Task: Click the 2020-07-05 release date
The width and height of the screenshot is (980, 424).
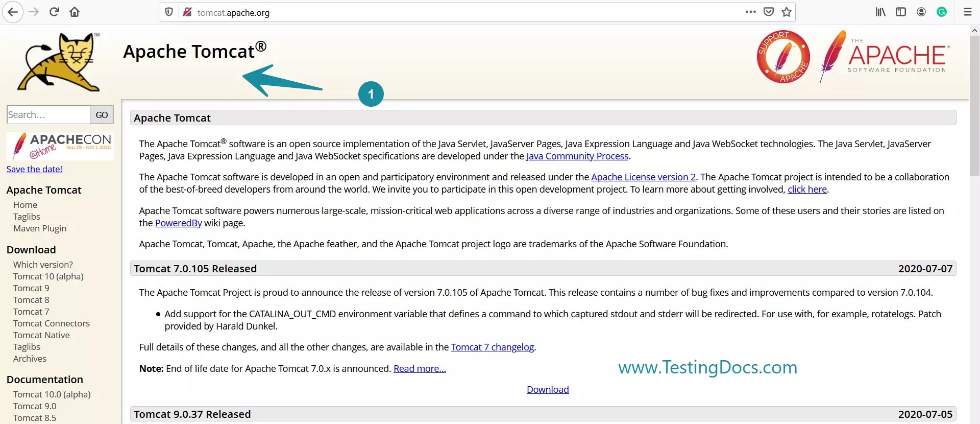Action: (925, 414)
